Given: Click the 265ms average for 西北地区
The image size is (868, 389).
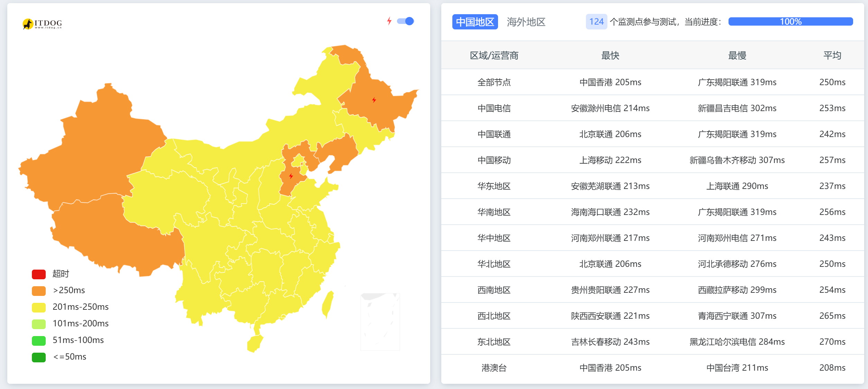Looking at the screenshot, I should click(832, 316).
